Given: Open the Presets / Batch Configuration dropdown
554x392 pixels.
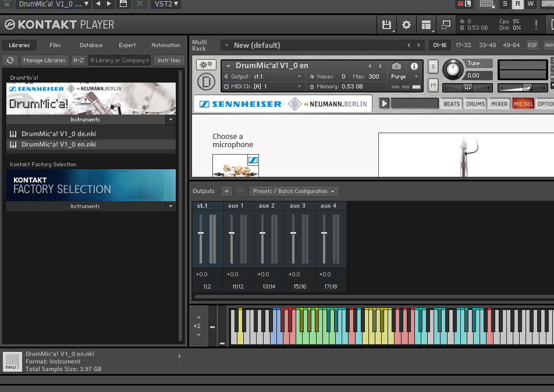Looking at the screenshot, I should click(294, 191).
